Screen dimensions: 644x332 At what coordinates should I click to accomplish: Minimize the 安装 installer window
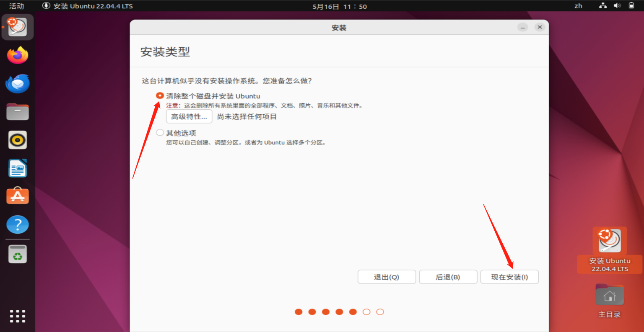(522, 27)
